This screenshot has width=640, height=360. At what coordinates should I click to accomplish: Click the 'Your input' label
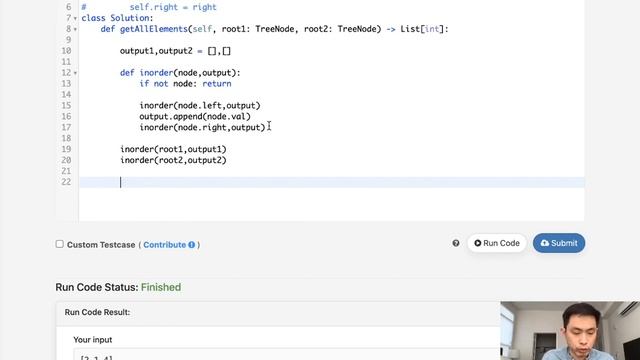[93, 340]
